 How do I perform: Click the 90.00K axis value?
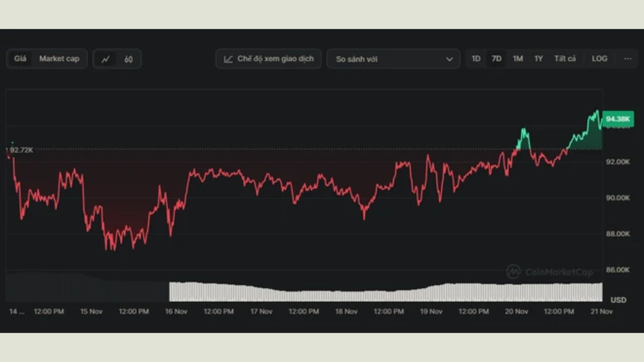618,198
